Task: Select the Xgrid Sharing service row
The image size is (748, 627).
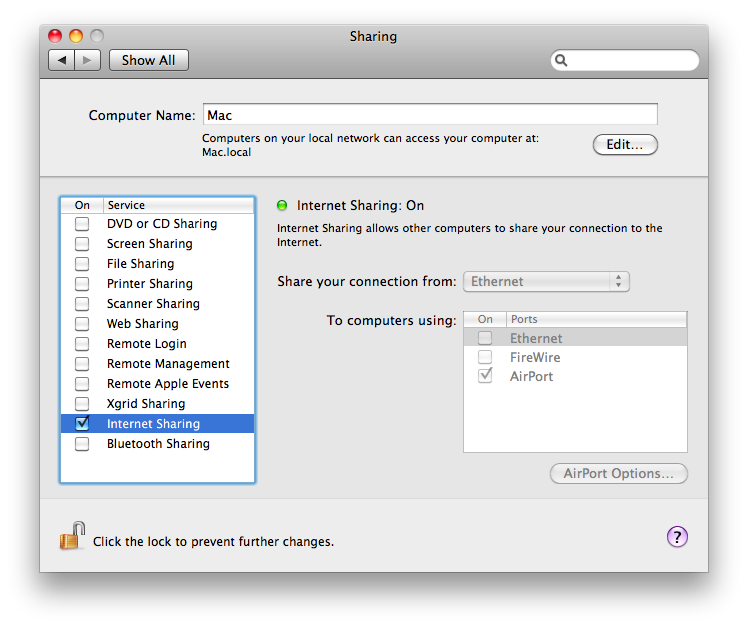Action: coord(157,404)
